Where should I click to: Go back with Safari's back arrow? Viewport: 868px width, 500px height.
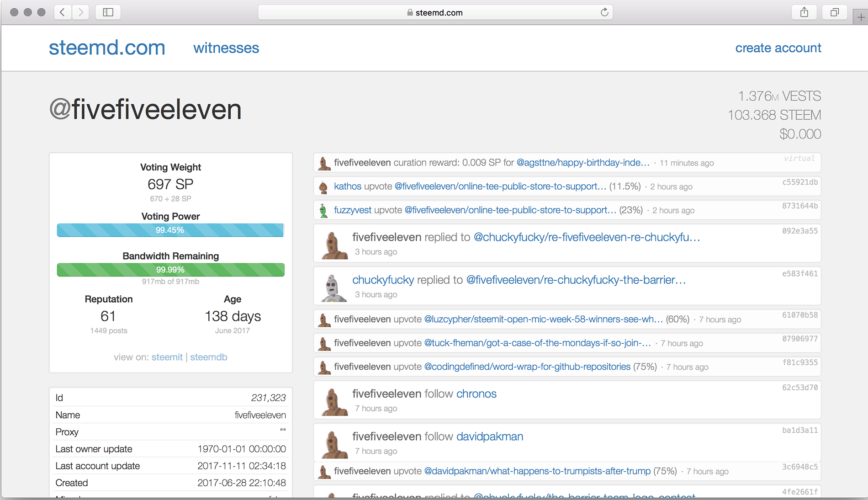pyautogui.click(x=63, y=12)
